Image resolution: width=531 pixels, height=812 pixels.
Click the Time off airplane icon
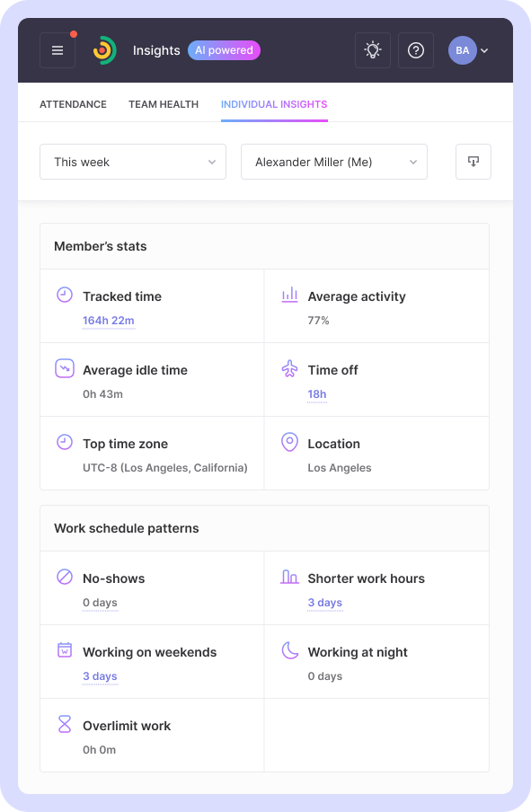pyautogui.click(x=289, y=369)
